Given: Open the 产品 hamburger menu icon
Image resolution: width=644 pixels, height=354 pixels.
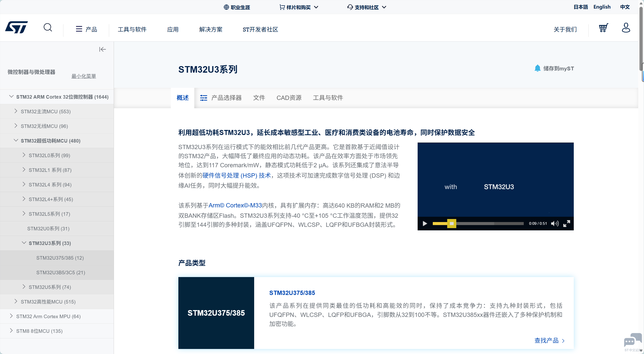Looking at the screenshot, I should (x=79, y=29).
